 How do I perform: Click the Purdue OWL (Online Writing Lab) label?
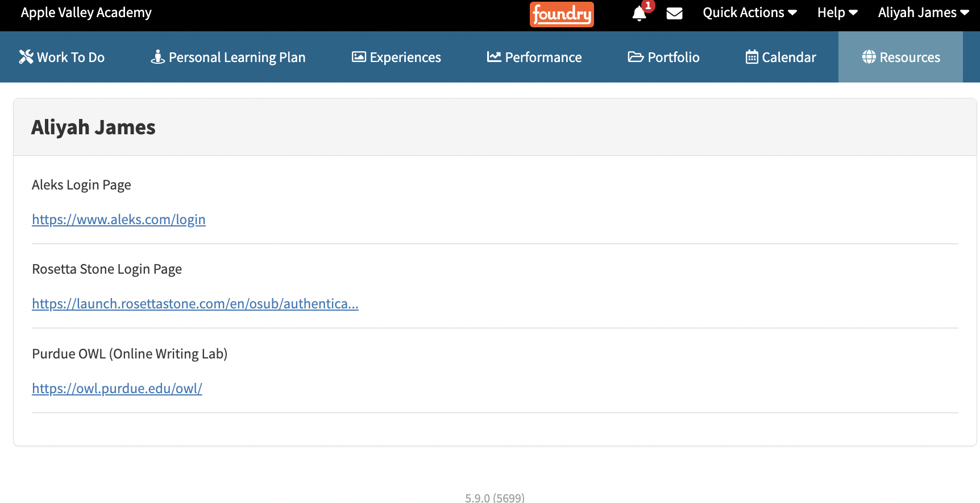click(x=130, y=354)
